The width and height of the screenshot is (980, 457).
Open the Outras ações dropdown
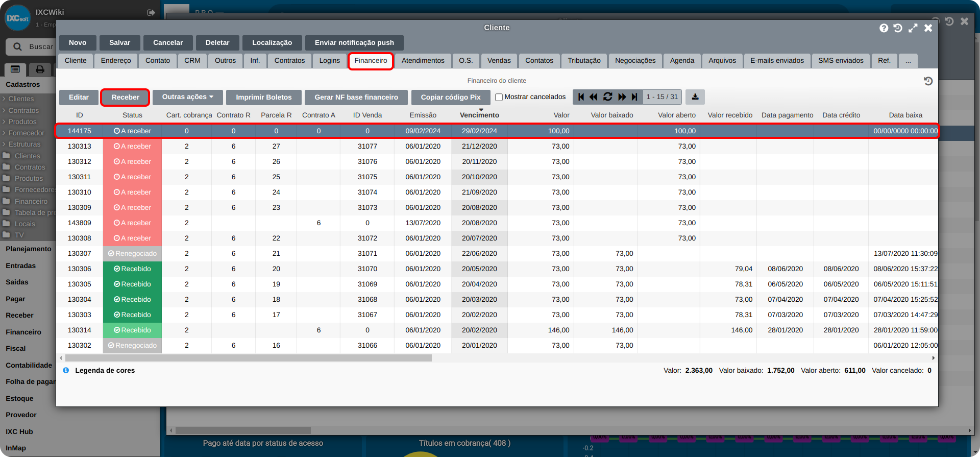point(188,97)
